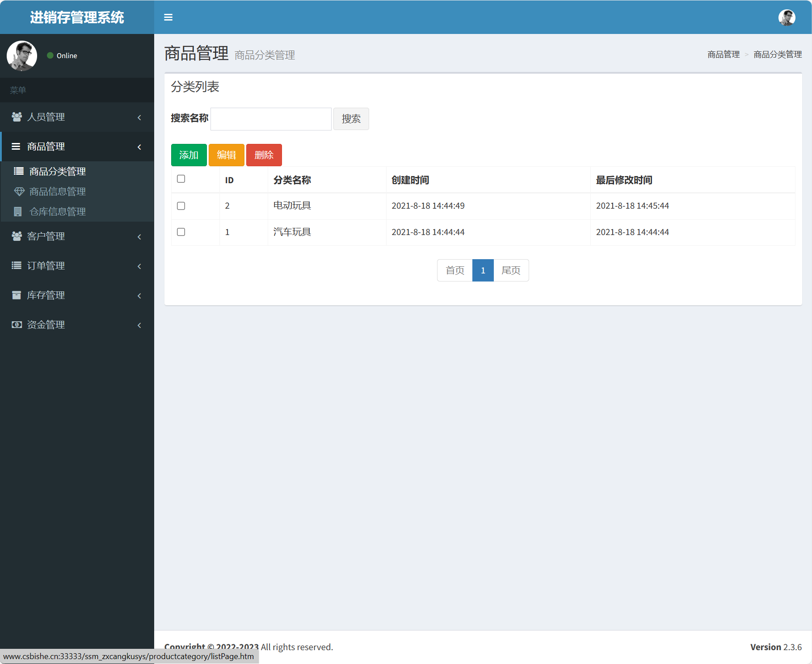Image resolution: width=812 pixels, height=664 pixels.
Task: Click the 搜索名称 search input field
Action: (x=270, y=119)
